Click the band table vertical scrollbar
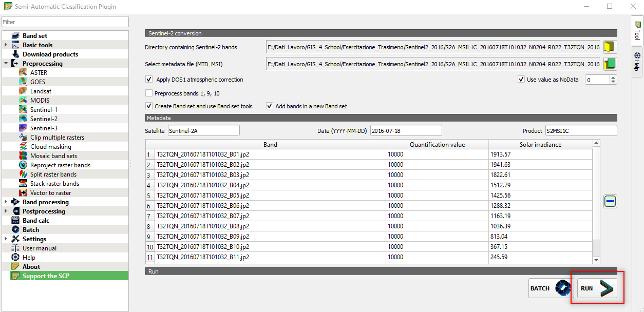This screenshot has height=312, width=644. [596, 202]
